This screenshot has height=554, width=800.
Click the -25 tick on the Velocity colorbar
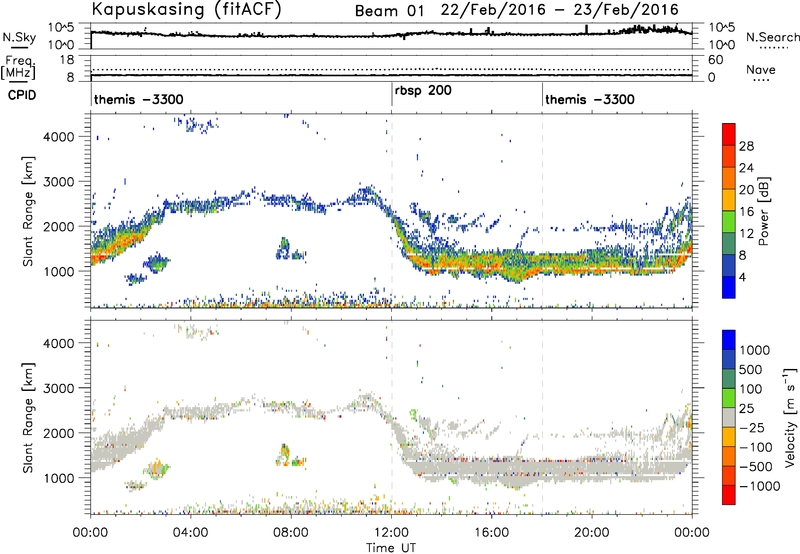point(751,428)
